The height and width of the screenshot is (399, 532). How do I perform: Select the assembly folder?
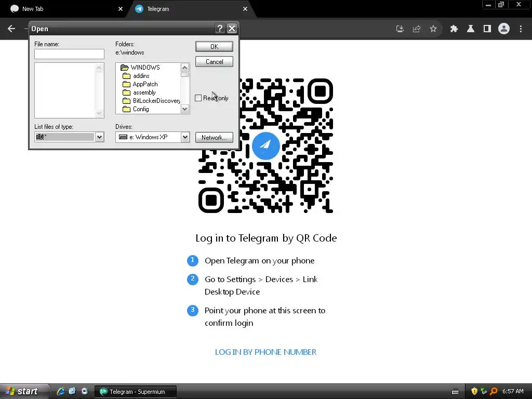point(139,92)
